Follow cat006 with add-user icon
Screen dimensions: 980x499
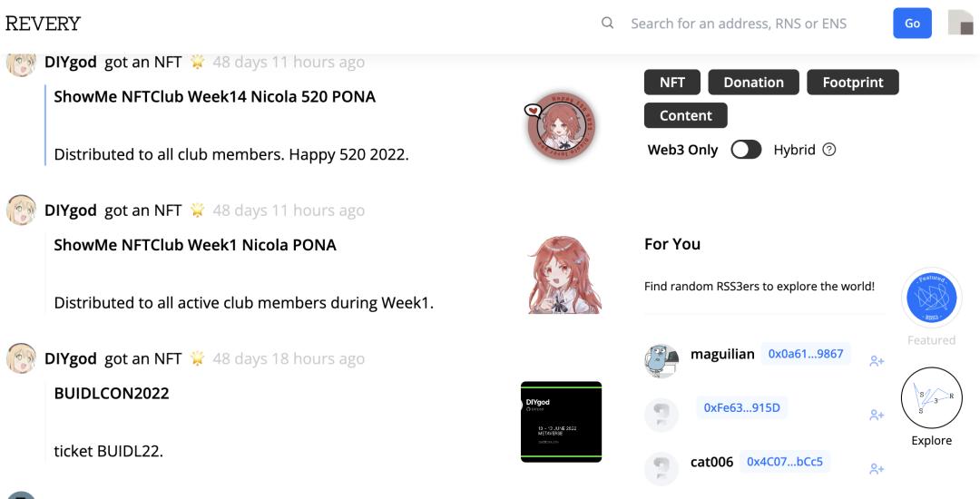876,469
